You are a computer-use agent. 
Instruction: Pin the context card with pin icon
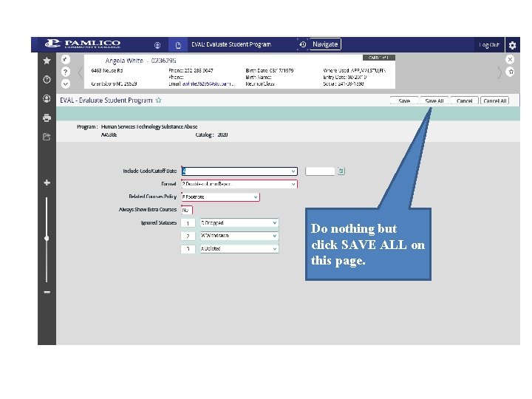click(x=65, y=59)
